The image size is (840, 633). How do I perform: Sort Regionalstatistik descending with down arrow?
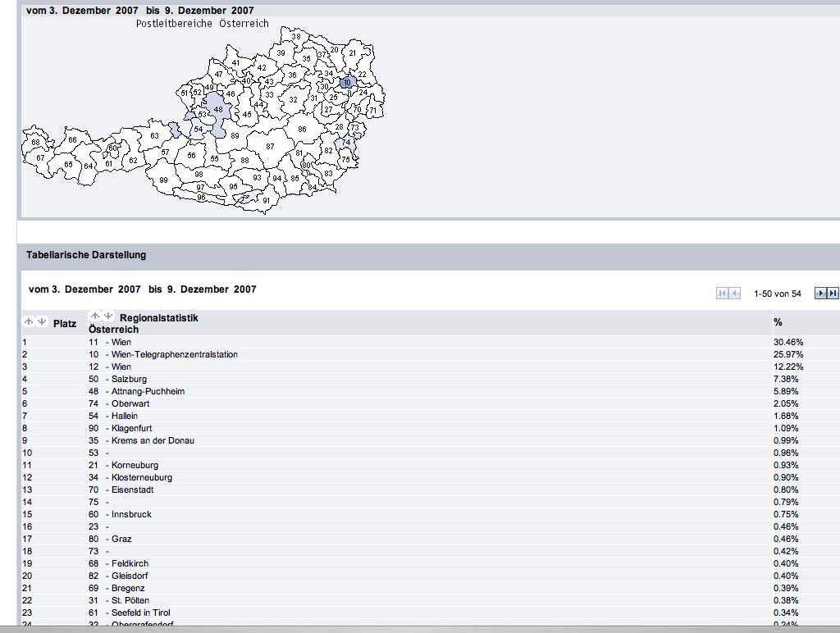(x=107, y=316)
